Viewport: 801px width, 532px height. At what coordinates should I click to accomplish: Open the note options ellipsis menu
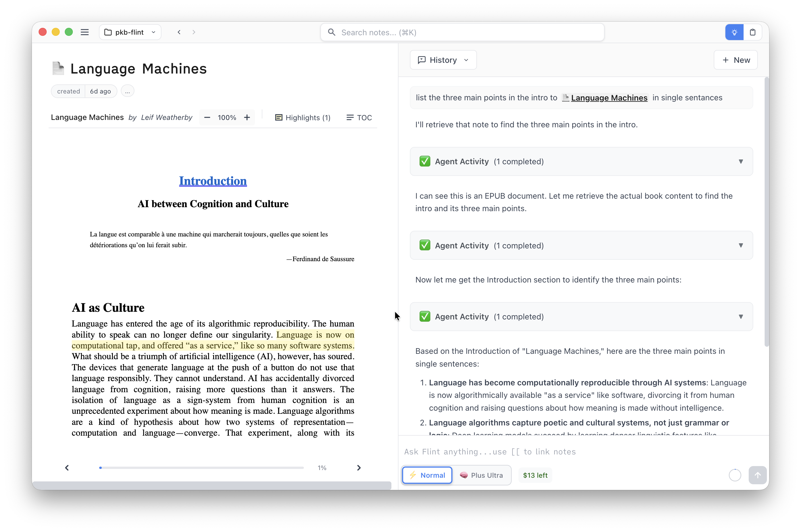pos(127,91)
